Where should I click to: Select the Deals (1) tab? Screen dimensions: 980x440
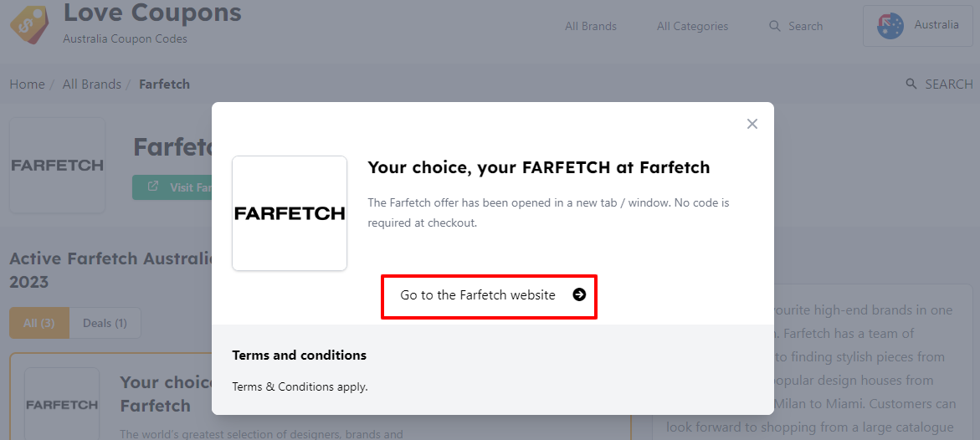pyautogui.click(x=105, y=323)
